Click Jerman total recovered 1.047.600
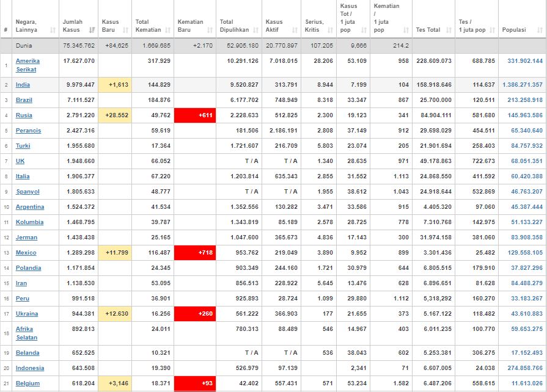Screen dimensions: 547x392 click(244, 238)
